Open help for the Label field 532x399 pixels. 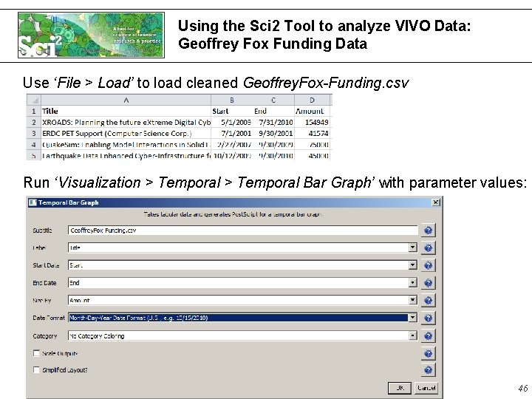(x=428, y=248)
